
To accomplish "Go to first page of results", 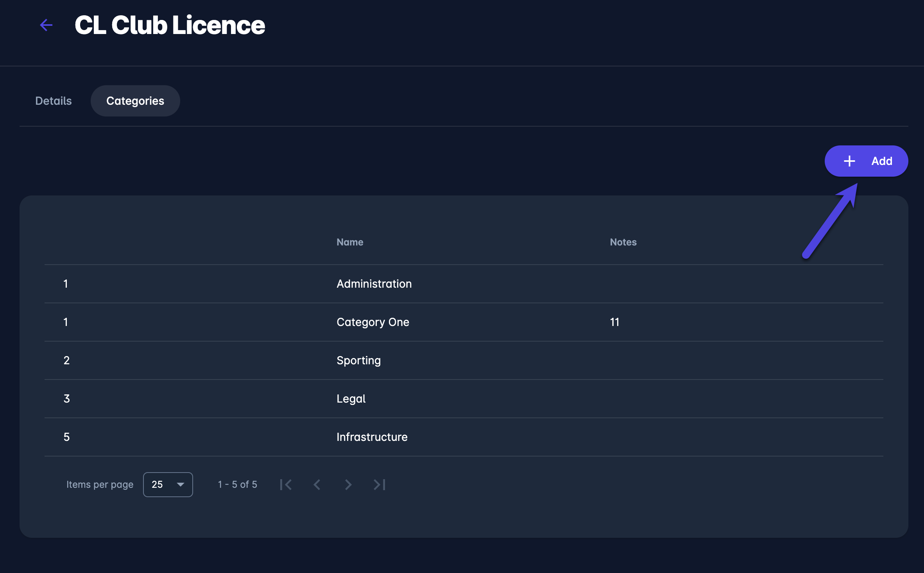I will (286, 485).
